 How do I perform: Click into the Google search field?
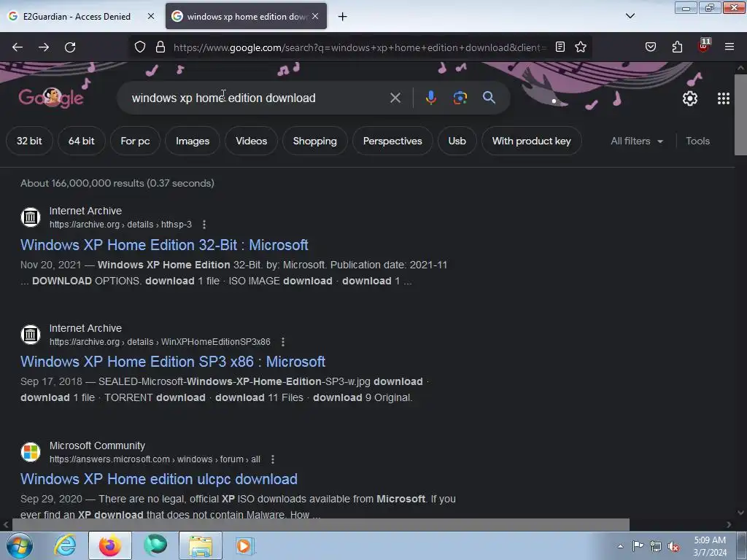(258, 98)
